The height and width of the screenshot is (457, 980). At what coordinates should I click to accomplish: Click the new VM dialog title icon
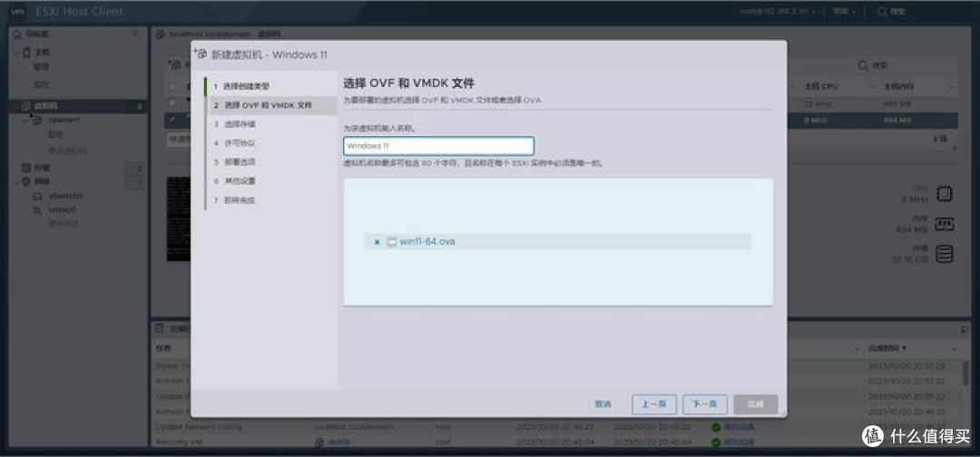201,54
